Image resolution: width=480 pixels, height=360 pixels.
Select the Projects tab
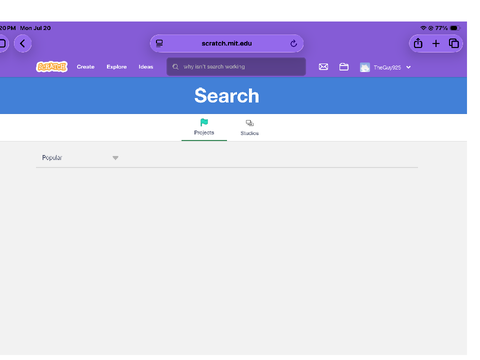[204, 127]
